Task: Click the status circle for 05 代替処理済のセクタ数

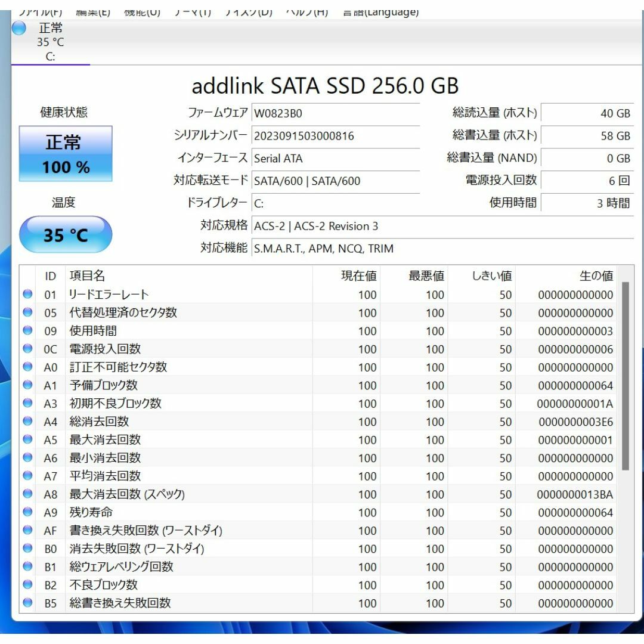Action: pos(27,312)
